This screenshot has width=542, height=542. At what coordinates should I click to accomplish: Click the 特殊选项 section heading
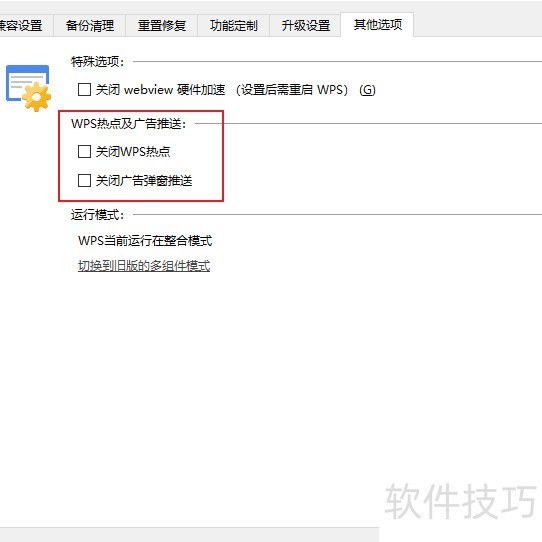tap(97, 62)
